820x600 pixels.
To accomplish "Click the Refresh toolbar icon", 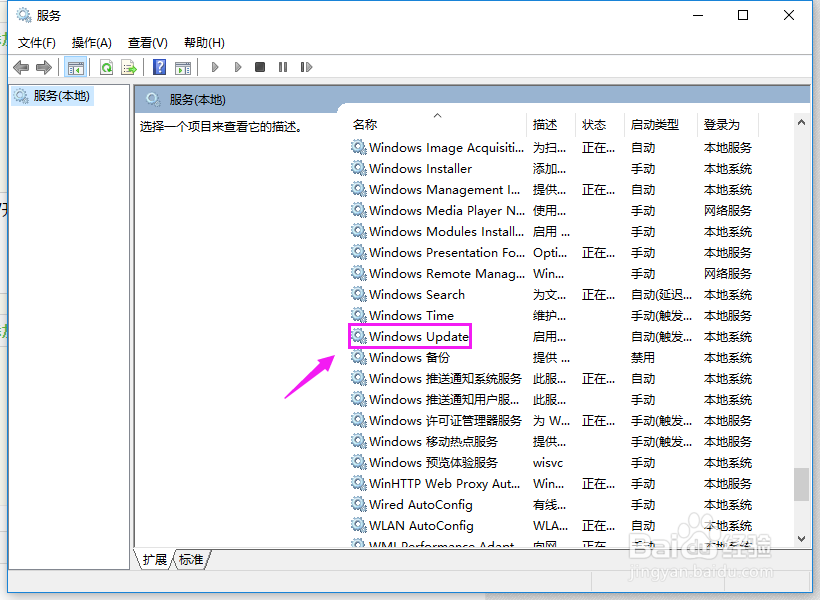I will (107, 67).
